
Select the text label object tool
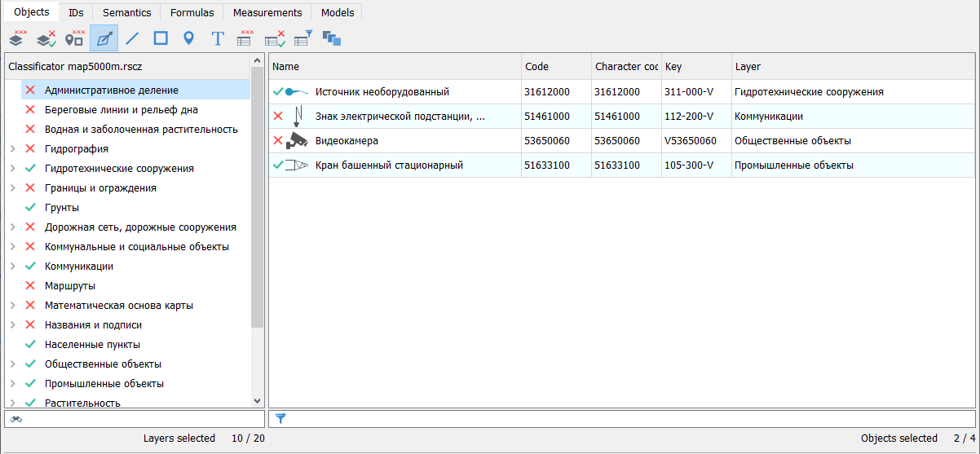coord(217,37)
